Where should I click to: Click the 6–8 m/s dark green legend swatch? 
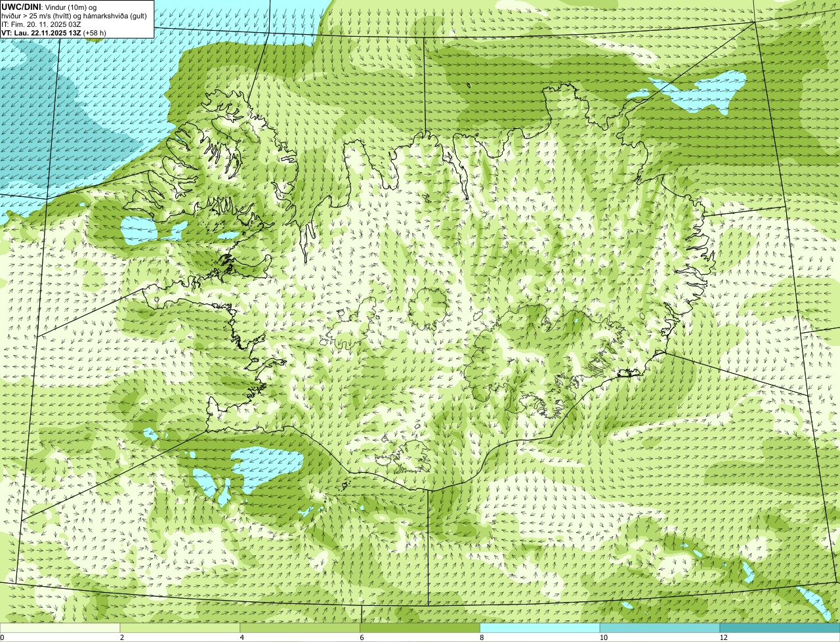pos(420,628)
